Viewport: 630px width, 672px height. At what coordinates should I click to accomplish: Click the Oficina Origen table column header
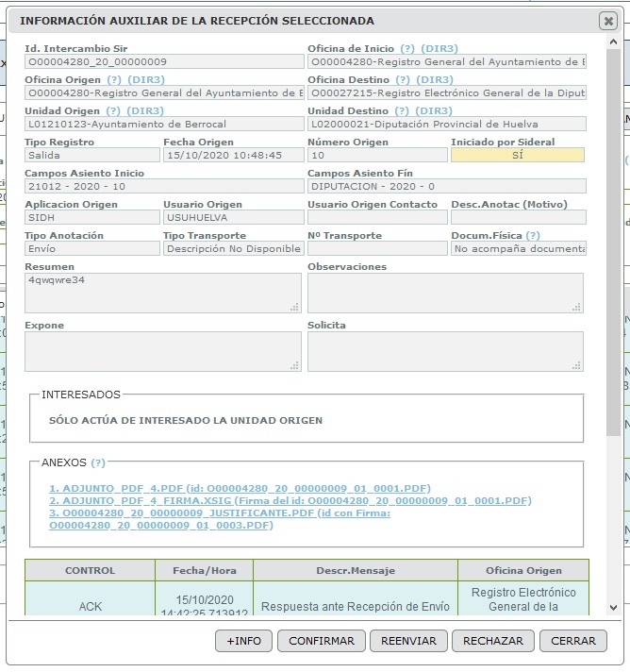(523, 570)
